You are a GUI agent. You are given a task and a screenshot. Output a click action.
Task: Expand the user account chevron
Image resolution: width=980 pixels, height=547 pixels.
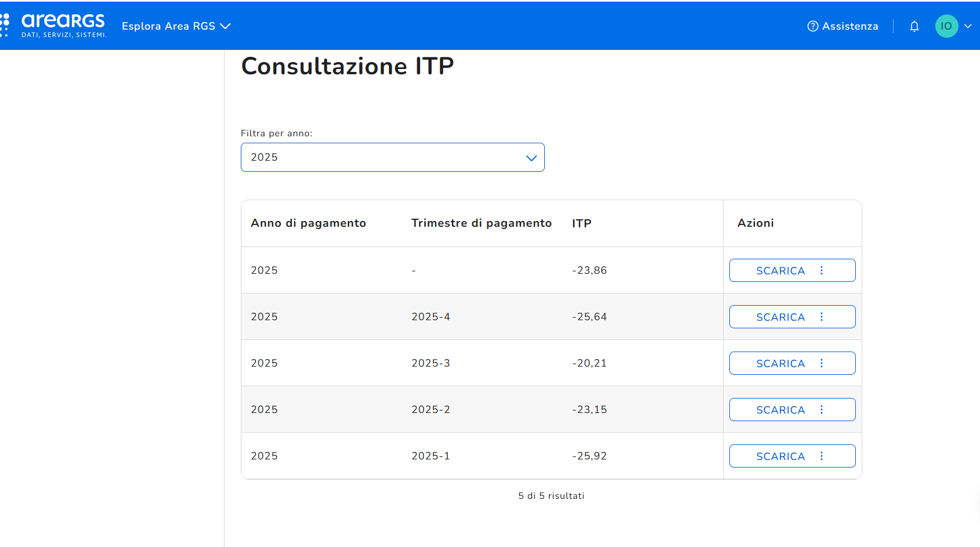click(968, 26)
